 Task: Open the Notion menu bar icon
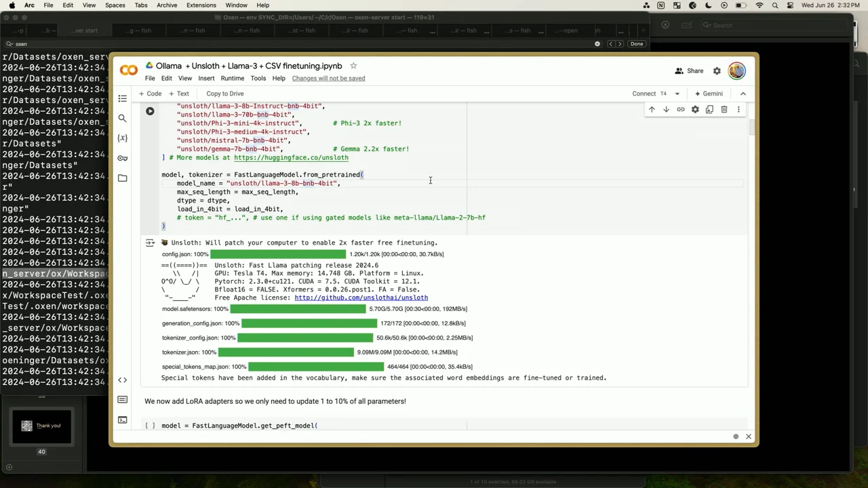point(661,5)
